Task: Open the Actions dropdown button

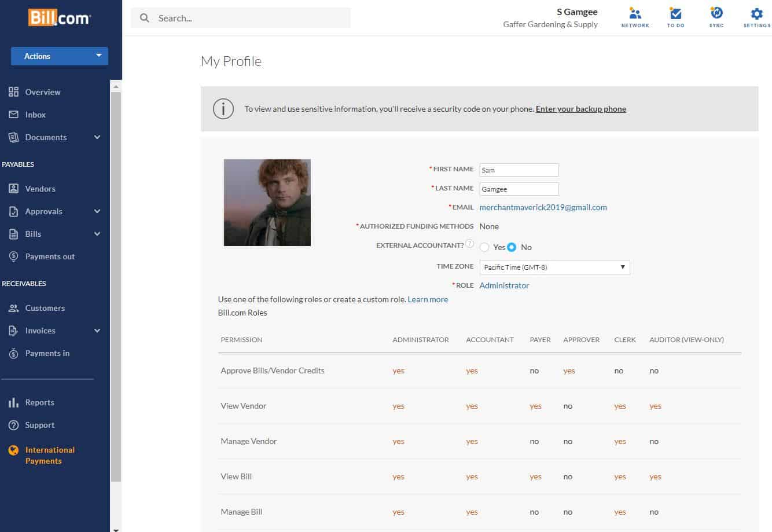Action: coord(60,56)
